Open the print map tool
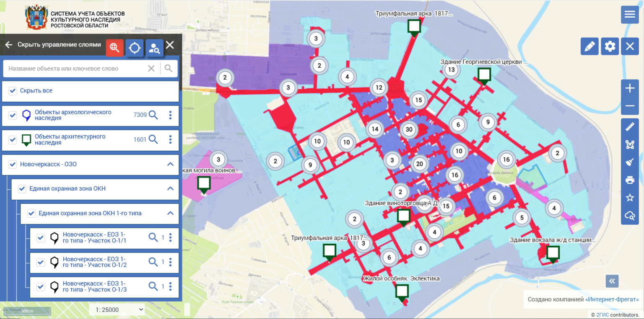The image size is (644, 319). [629, 180]
